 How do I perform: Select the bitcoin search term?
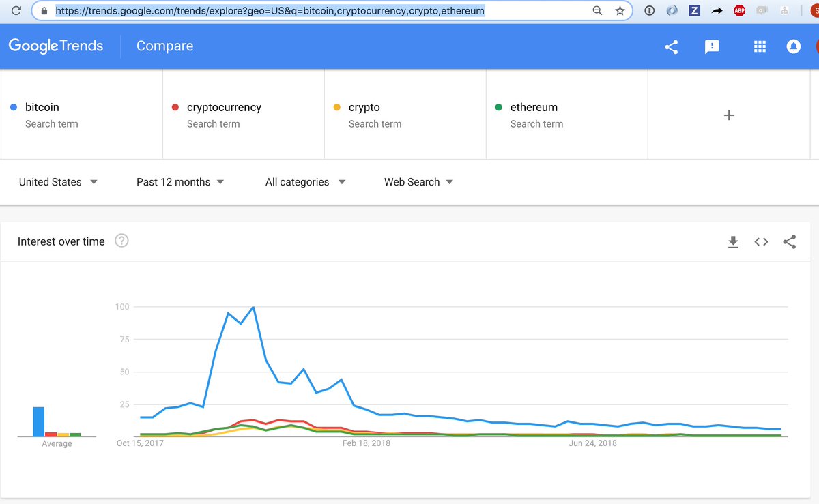82,115
